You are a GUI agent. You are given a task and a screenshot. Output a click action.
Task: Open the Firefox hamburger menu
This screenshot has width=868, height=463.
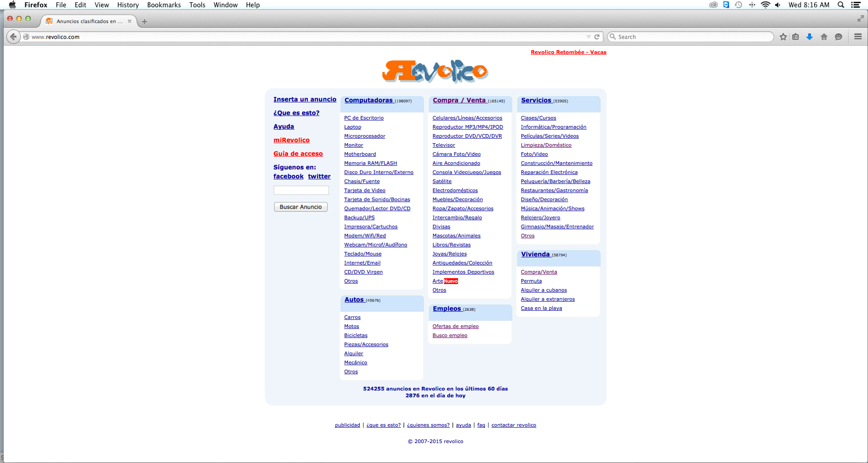coord(858,37)
